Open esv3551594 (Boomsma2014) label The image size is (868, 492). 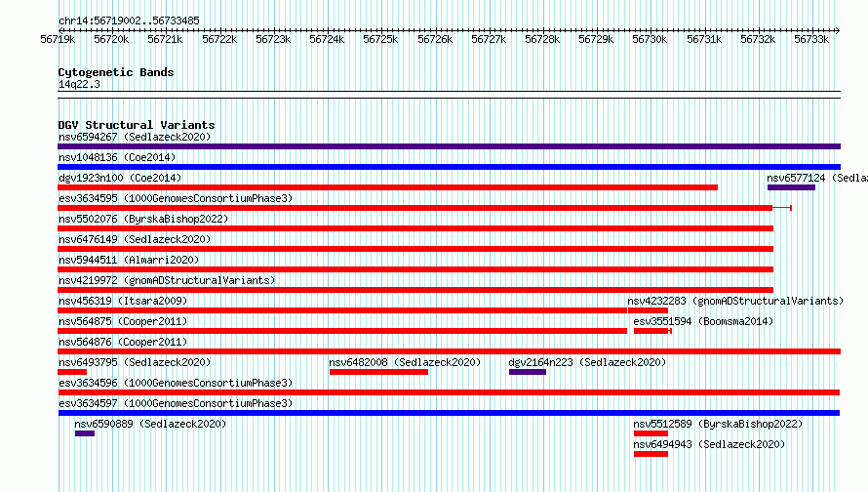click(703, 321)
